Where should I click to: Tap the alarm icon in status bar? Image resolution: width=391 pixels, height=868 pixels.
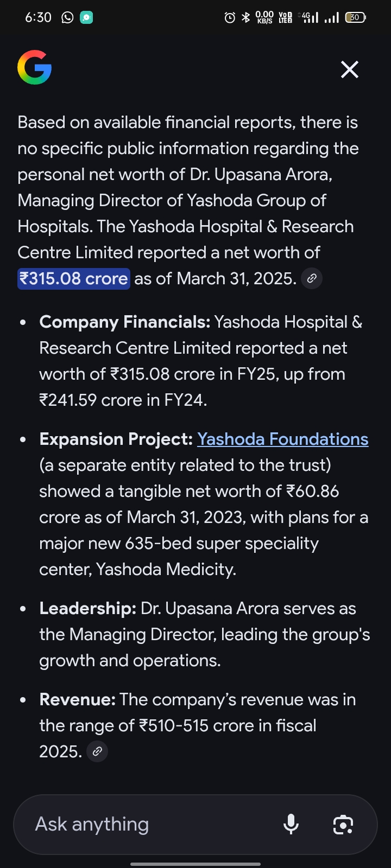pyautogui.click(x=230, y=18)
